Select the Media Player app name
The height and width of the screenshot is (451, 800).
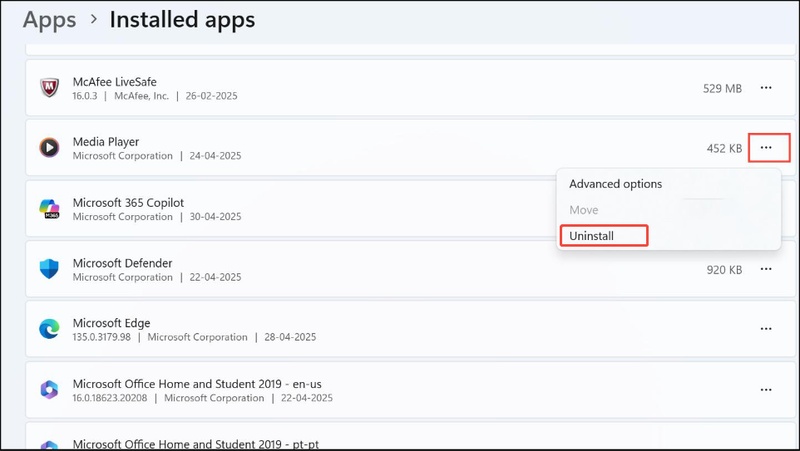106,142
